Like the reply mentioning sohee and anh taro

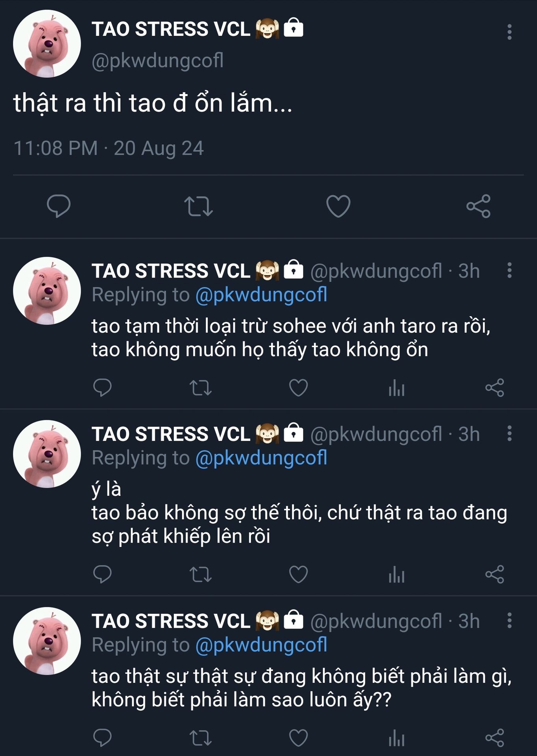tap(299, 387)
